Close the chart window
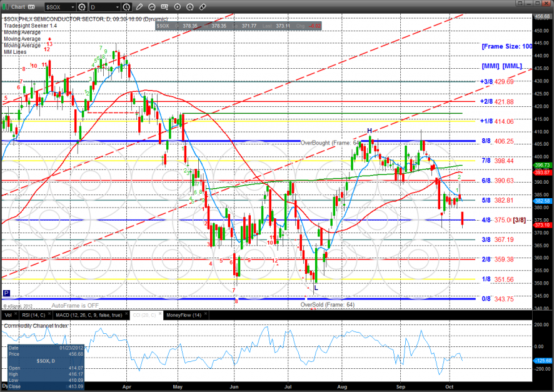The image size is (554, 392). (545, 4)
